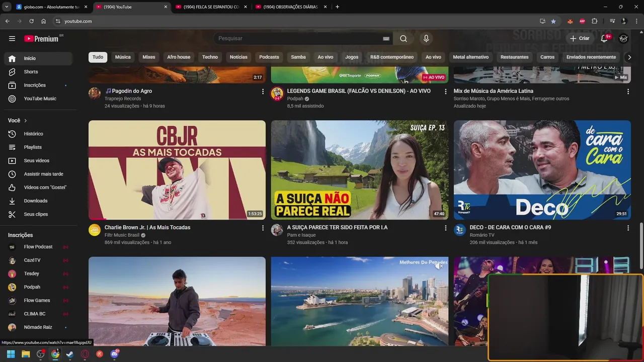The width and height of the screenshot is (644, 362).
Task: Open Flow Games channel subscription
Action: [x=38, y=301]
